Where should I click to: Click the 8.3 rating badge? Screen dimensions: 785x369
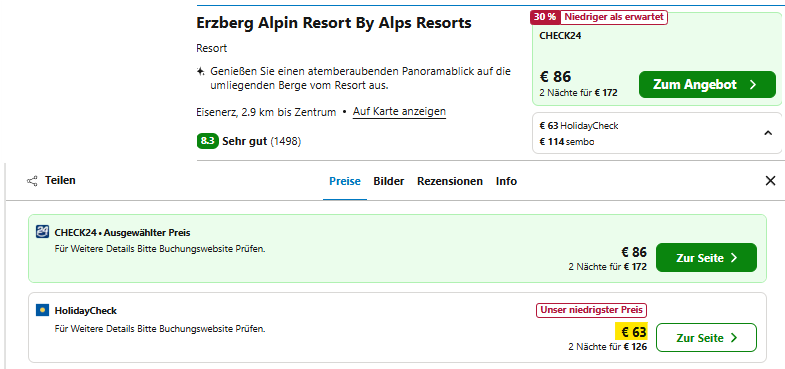pos(207,142)
